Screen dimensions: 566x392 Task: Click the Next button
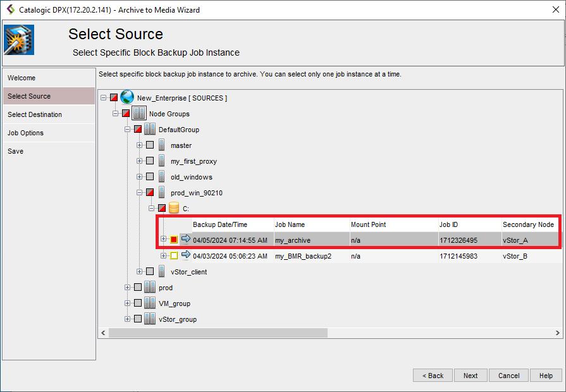pyautogui.click(x=470, y=376)
